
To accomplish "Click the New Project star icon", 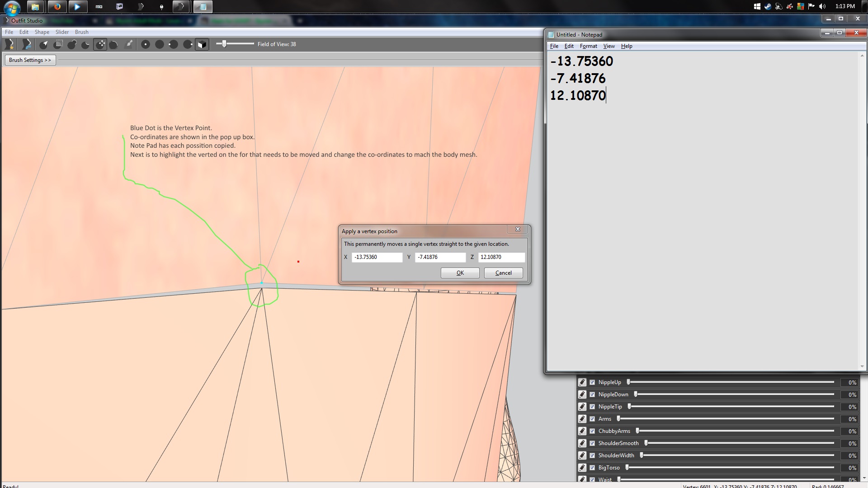I will click(x=9, y=44).
